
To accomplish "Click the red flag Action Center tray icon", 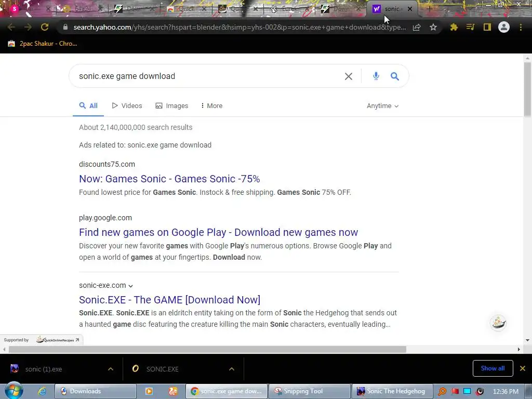I will click(455, 392).
